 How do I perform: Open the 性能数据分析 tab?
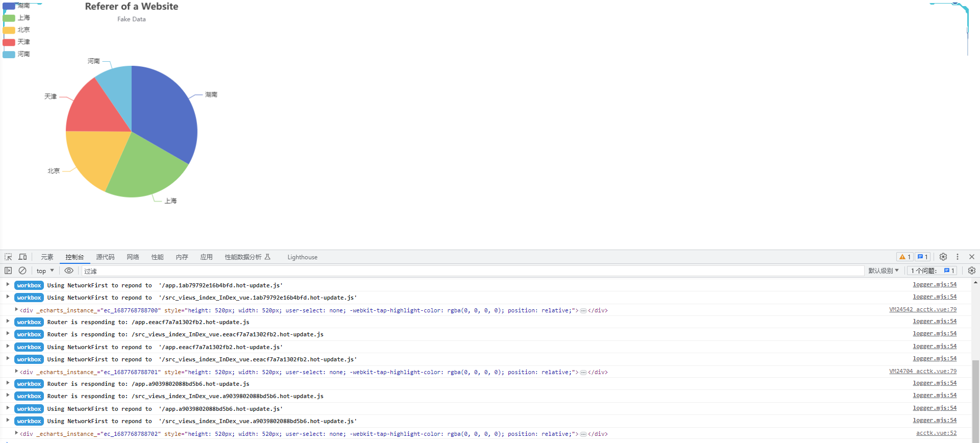(248, 257)
